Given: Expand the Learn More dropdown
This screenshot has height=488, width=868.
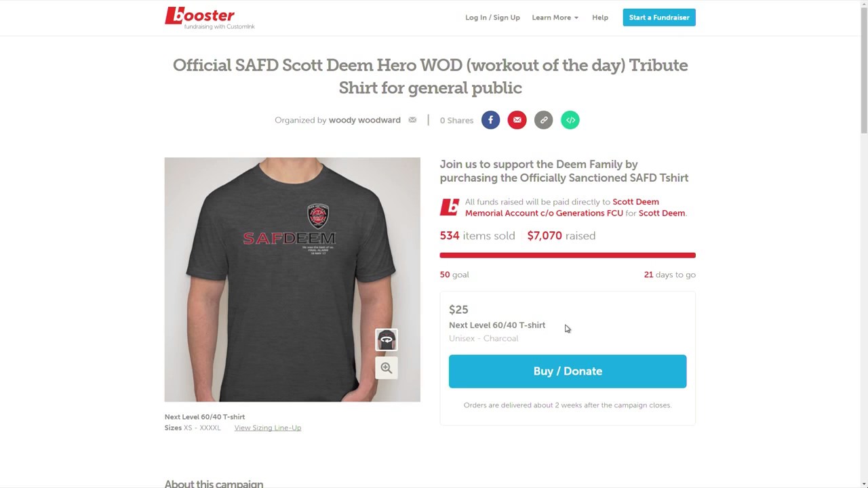Looking at the screenshot, I should tap(555, 18).
